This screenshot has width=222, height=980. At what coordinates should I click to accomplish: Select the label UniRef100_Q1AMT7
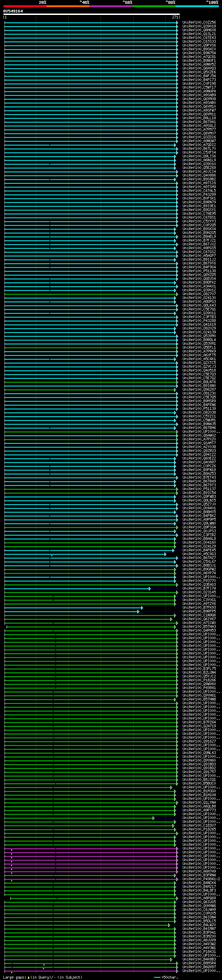coord(199,443)
